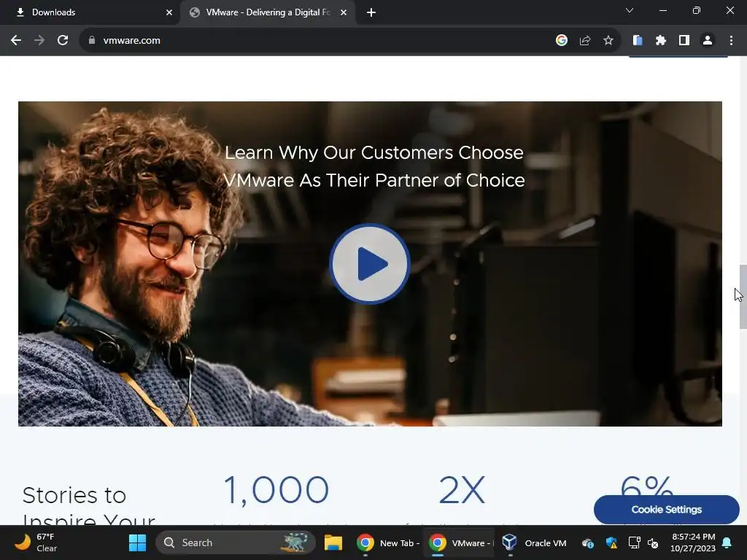Click the muted volume tray icon
The image size is (747, 560).
(653, 542)
